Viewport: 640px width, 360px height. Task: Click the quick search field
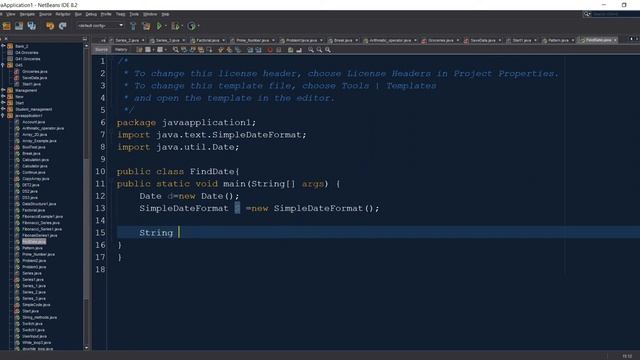[x=616, y=14]
